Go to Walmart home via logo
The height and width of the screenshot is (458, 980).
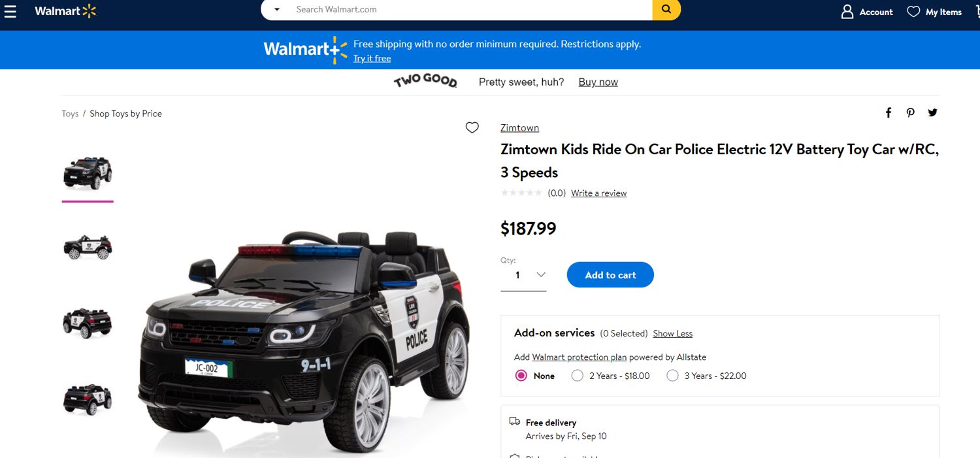point(65,11)
